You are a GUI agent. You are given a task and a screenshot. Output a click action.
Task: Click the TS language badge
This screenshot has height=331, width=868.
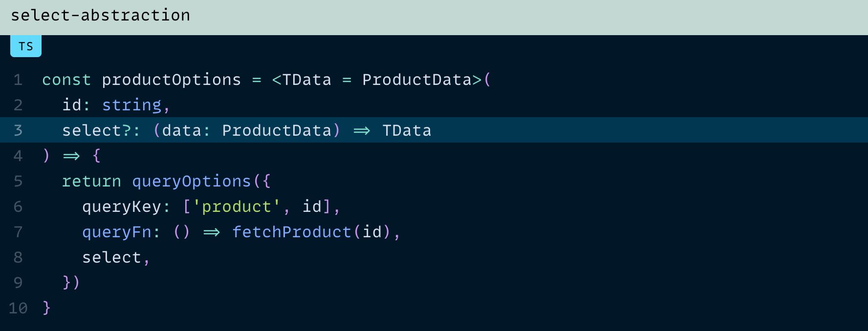point(26,46)
